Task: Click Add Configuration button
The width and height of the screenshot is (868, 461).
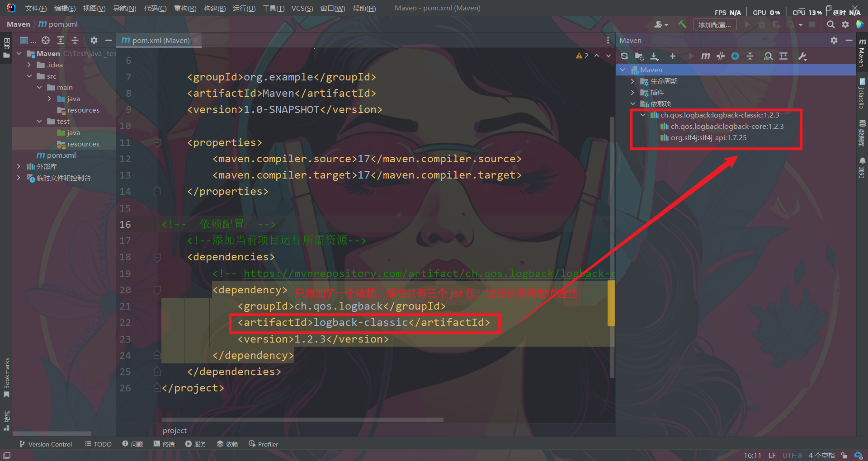Action: pos(715,24)
